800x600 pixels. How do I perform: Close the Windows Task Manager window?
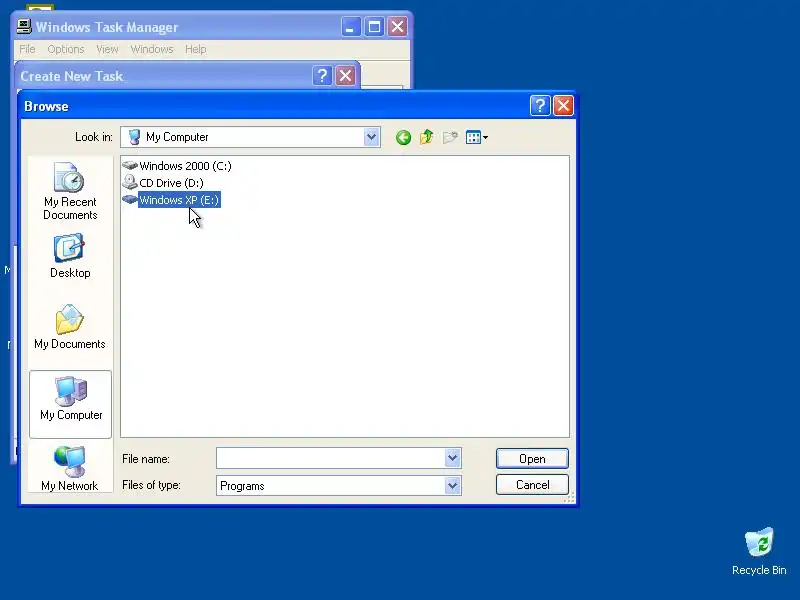tap(397, 27)
